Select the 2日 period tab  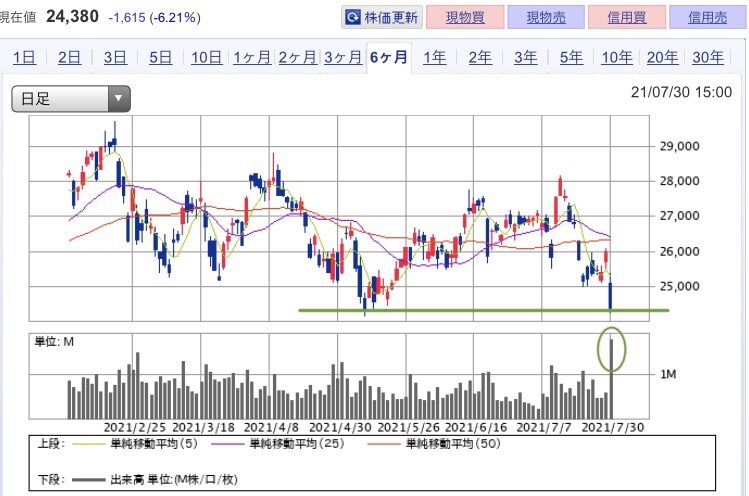(69, 58)
